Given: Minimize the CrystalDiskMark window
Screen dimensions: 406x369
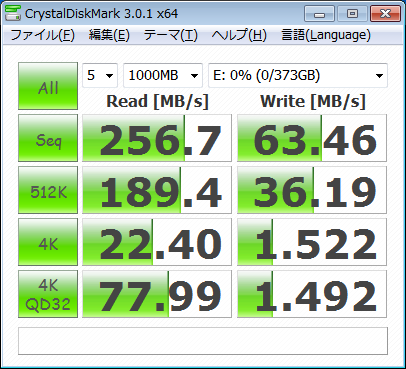Looking at the screenshot, I should pyautogui.click(x=319, y=14).
